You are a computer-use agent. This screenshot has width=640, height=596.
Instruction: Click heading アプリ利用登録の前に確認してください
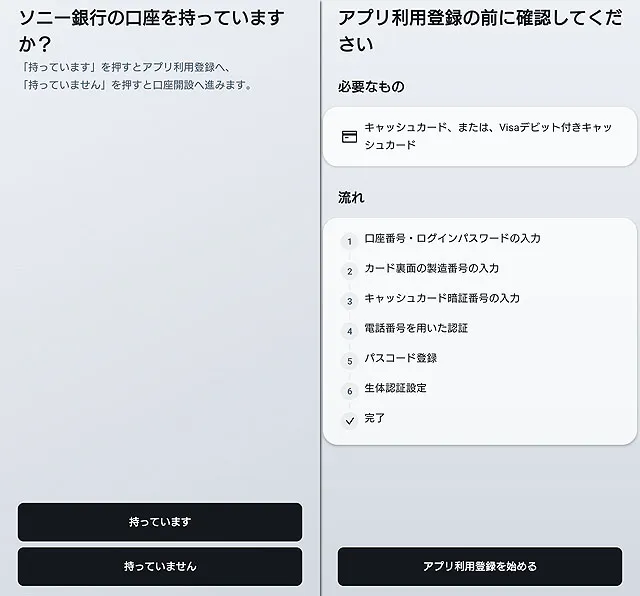(480, 31)
